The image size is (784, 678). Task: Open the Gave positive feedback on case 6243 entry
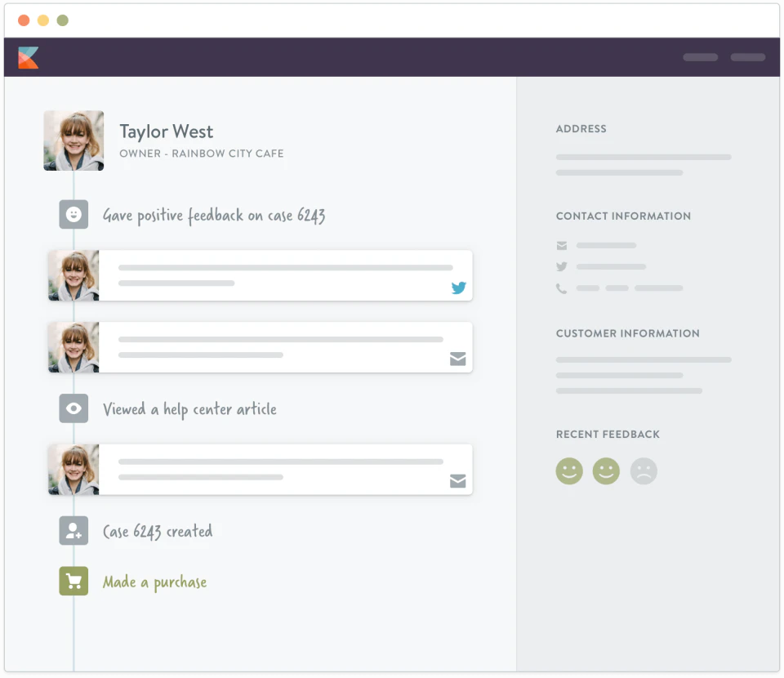[x=214, y=215]
